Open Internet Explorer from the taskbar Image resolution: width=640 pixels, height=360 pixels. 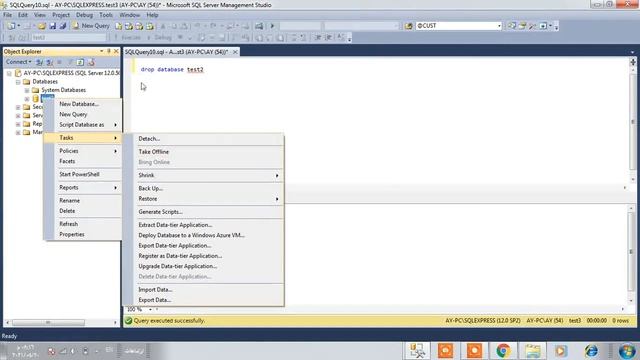click(x=591, y=351)
